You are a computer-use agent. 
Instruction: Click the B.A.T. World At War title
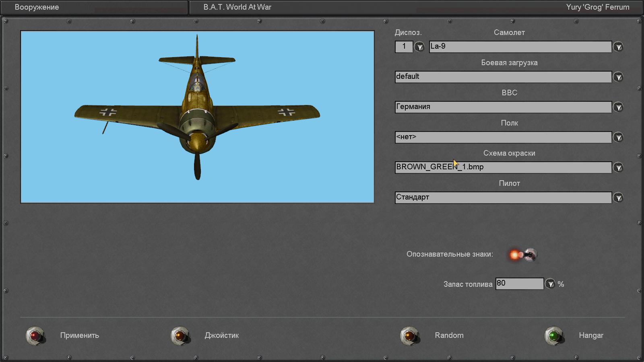pyautogui.click(x=237, y=7)
